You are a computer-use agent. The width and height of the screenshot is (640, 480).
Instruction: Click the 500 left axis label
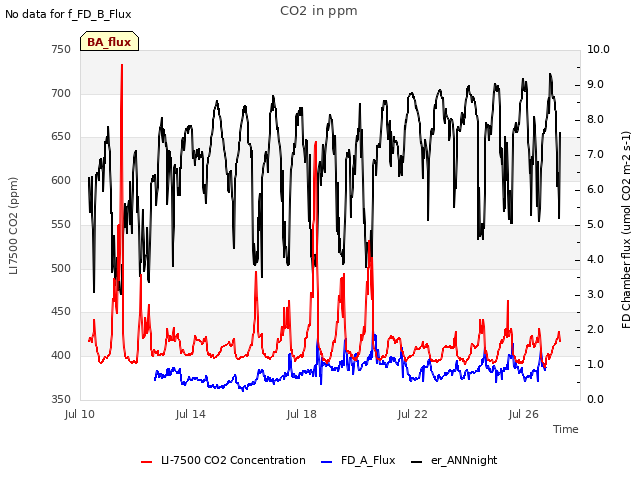pyautogui.click(x=61, y=268)
